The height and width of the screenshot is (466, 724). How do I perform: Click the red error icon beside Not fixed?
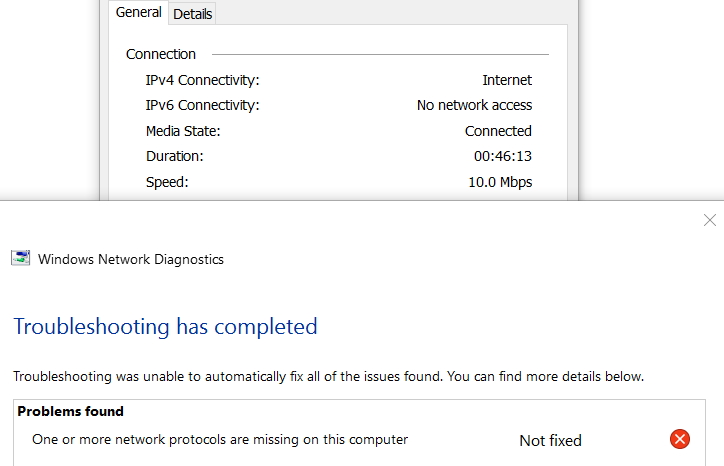click(x=680, y=439)
